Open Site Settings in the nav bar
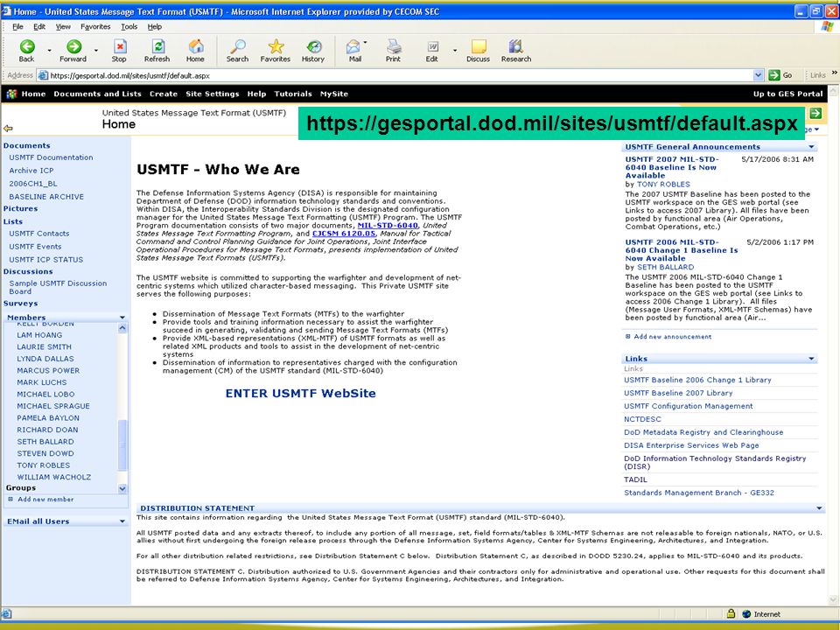 (x=212, y=94)
